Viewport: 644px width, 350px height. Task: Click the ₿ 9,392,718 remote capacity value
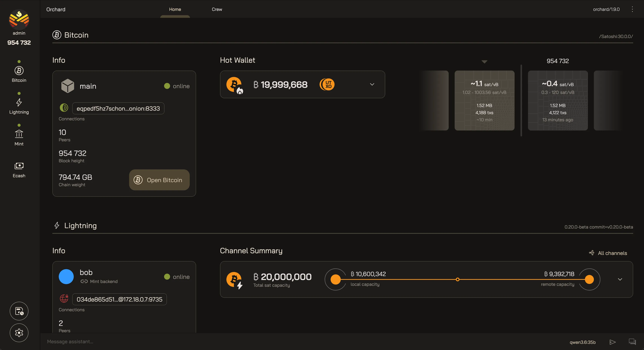pyautogui.click(x=559, y=274)
